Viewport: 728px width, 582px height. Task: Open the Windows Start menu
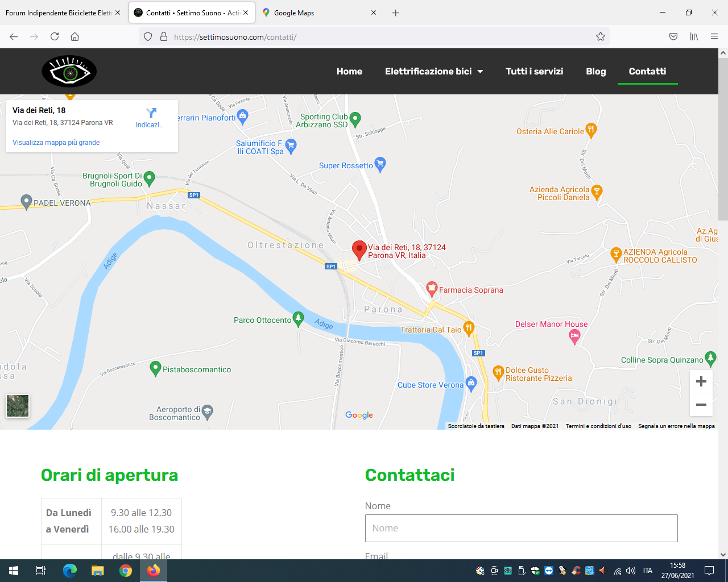pyautogui.click(x=14, y=571)
